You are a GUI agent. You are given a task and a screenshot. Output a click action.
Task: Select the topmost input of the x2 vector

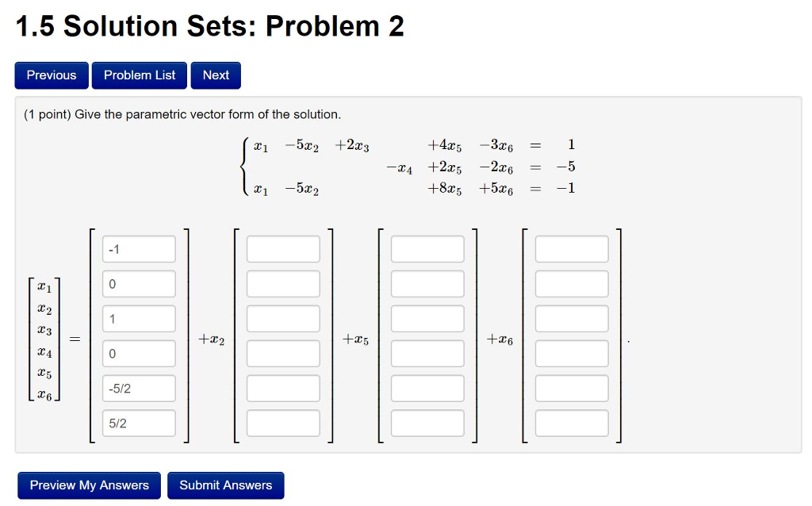click(x=283, y=248)
